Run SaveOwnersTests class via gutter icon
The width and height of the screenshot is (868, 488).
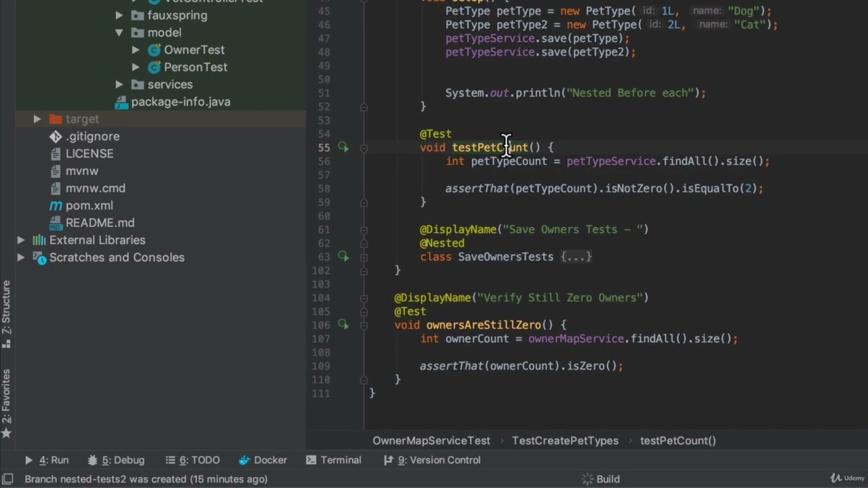coord(343,256)
